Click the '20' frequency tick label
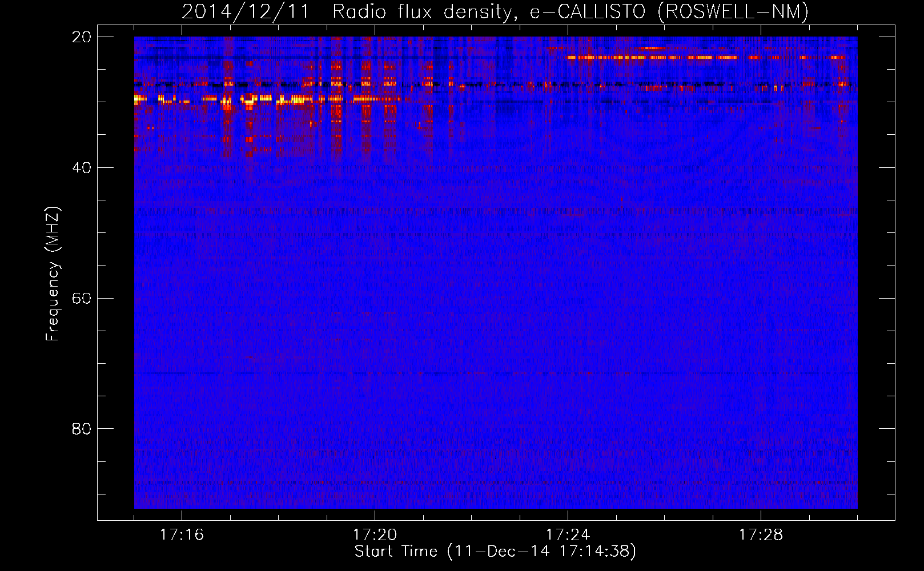 (81, 37)
